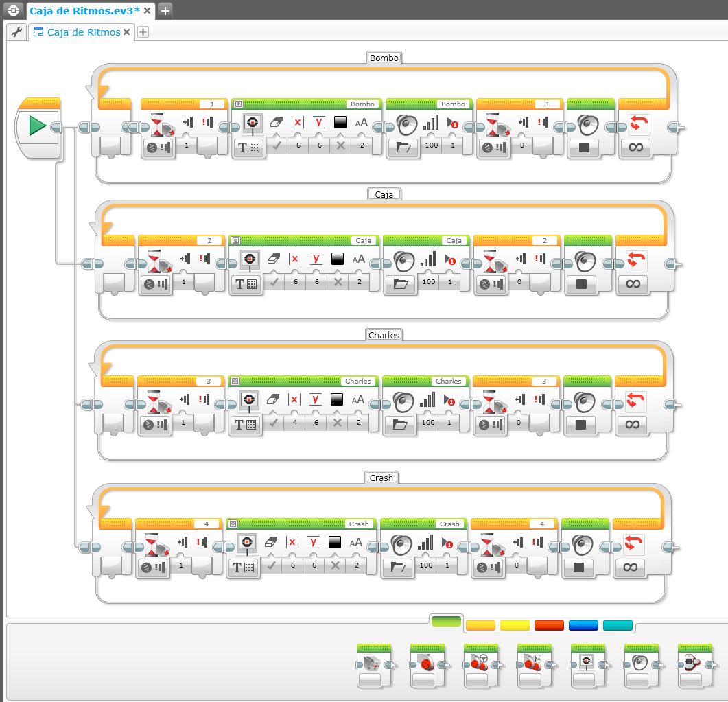728x702 pixels.
Task: Open Project Properties with the wrench icon
Action: coord(17,32)
